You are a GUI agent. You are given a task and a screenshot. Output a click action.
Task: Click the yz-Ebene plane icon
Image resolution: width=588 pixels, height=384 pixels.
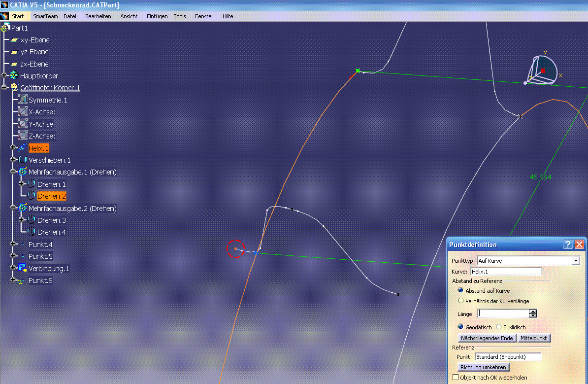(14, 52)
